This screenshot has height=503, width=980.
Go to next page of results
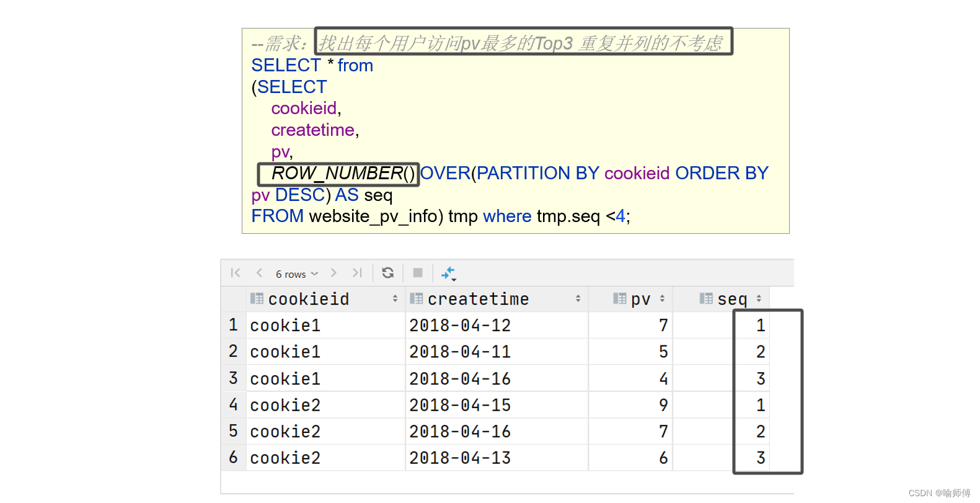tap(333, 273)
